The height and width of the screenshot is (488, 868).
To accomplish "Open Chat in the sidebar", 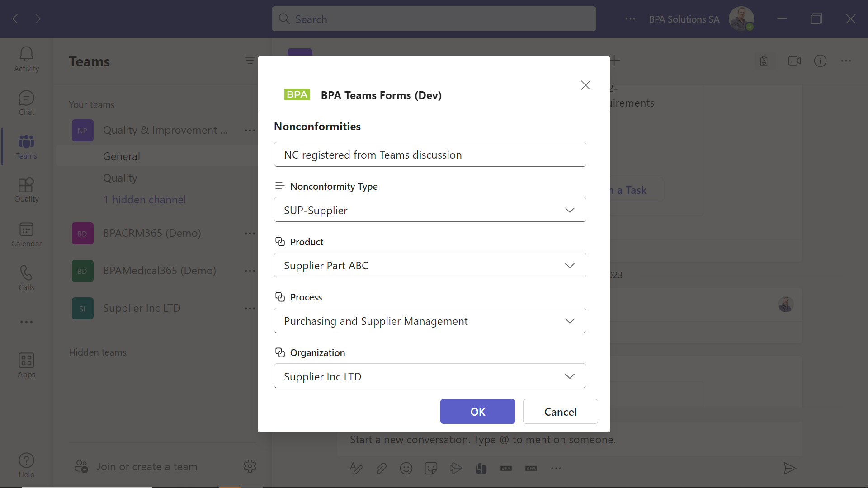I will (26, 103).
